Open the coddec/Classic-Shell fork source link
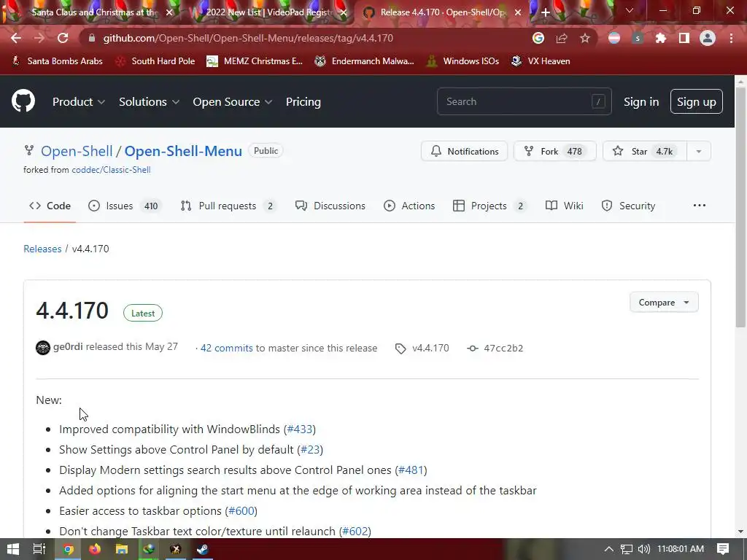The image size is (747, 560). click(111, 169)
